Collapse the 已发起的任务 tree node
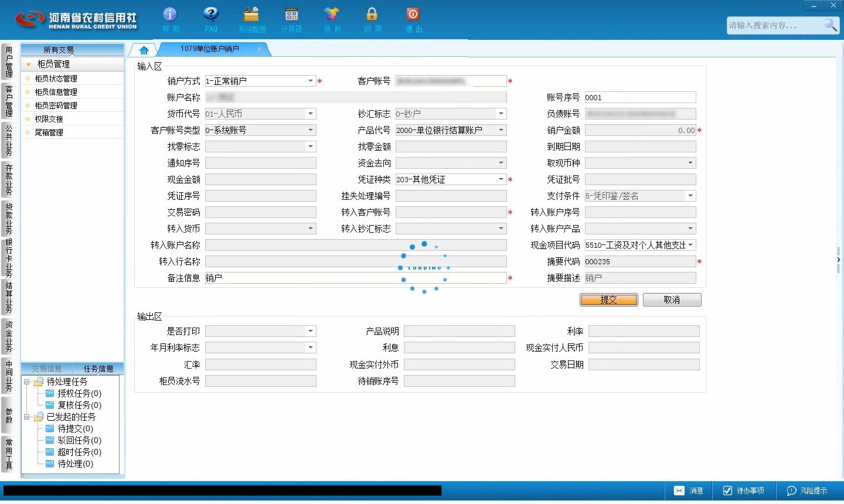This screenshot has height=504, width=844. click(x=26, y=417)
